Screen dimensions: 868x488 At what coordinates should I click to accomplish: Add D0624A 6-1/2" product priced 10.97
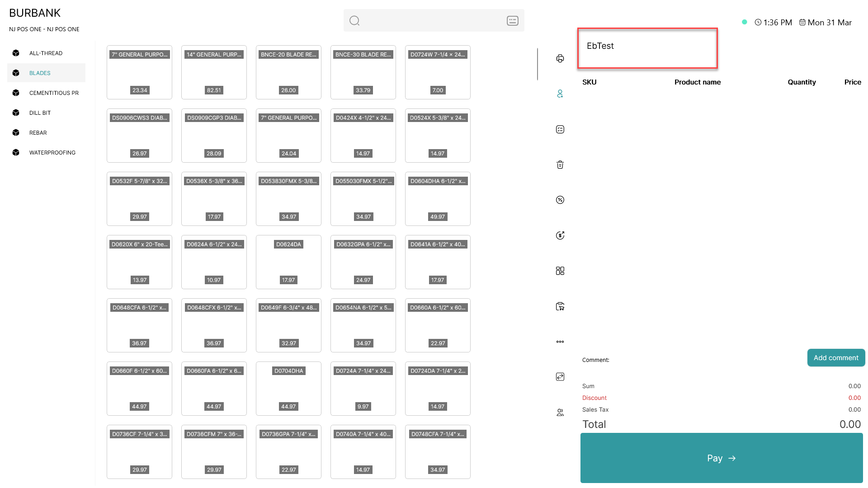[x=214, y=262]
